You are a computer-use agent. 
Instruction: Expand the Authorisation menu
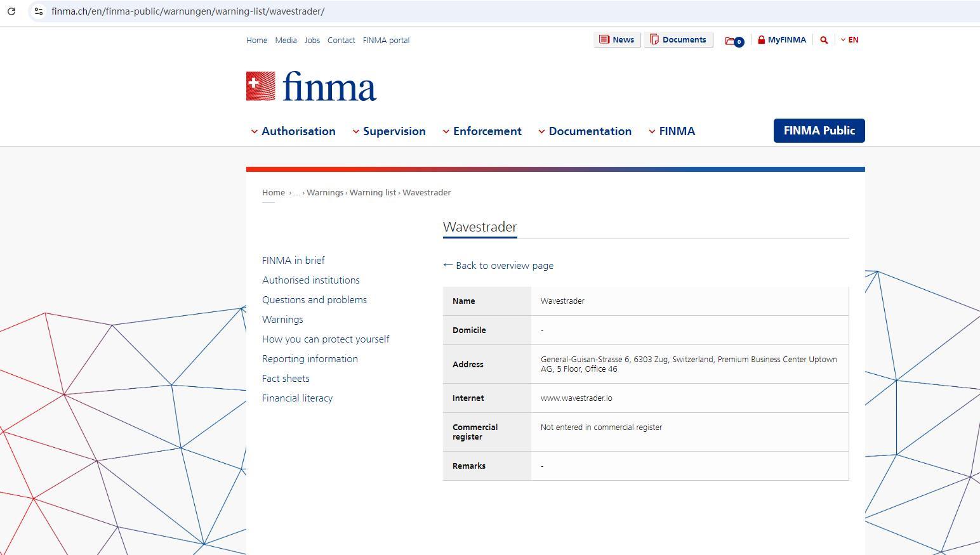tap(293, 131)
